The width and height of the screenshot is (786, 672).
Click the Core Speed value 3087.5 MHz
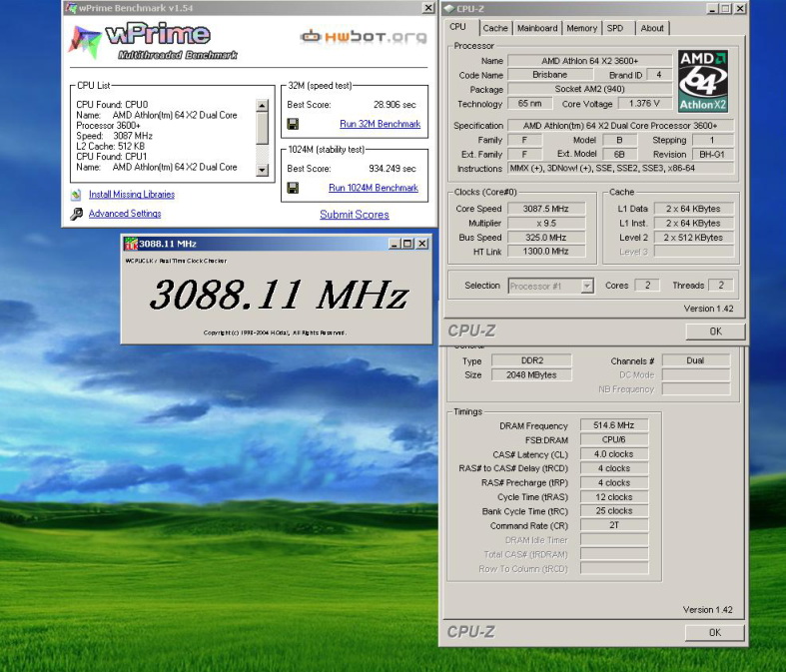546,209
